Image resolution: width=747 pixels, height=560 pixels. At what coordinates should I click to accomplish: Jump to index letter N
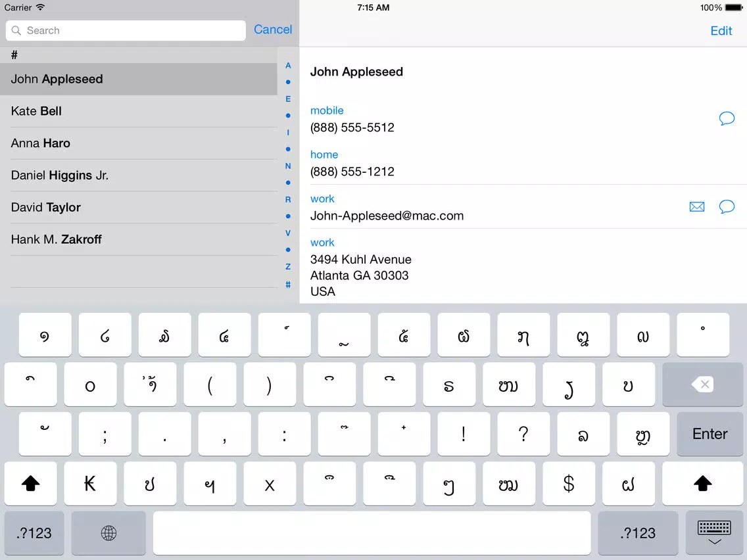(288, 166)
